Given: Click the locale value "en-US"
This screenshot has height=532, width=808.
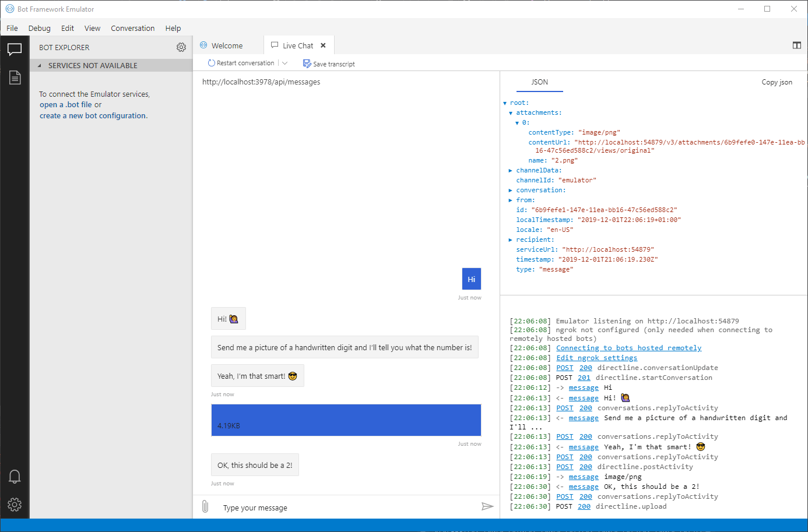Looking at the screenshot, I should (x=560, y=230).
